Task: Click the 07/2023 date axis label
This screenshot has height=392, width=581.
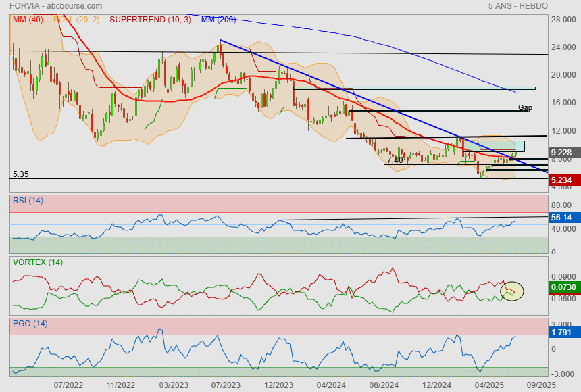Action: tap(226, 385)
